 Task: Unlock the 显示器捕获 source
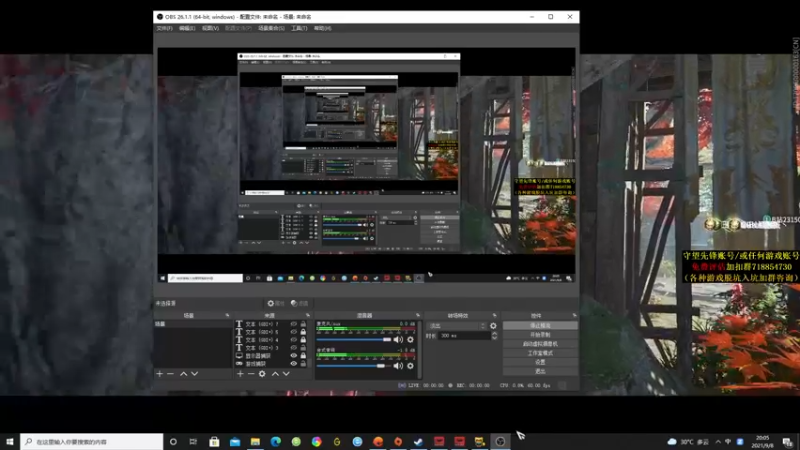click(x=303, y=356)
